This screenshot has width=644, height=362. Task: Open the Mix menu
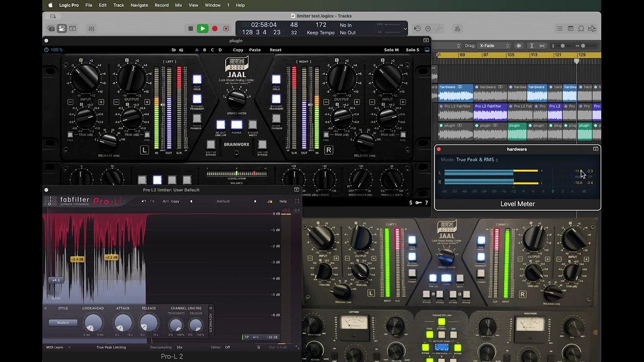tap(178, 5)
